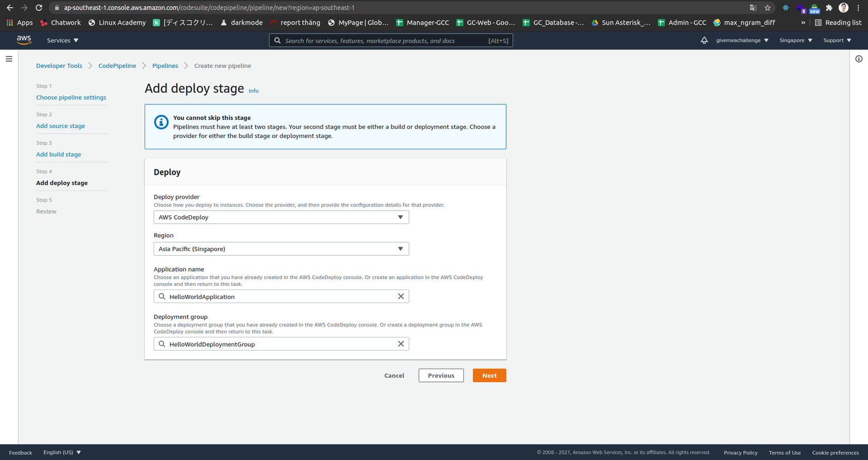Select the Add deploy stage step
The width and height of the screenshot is (868, 460).
coord(62,183)
